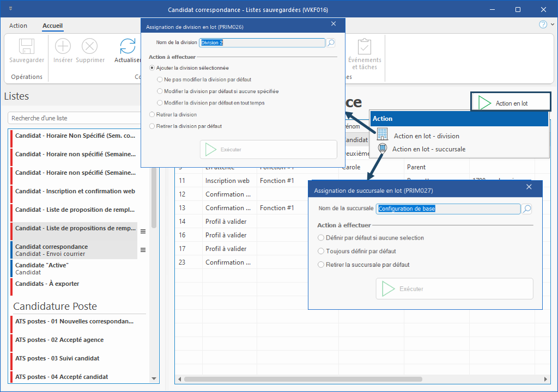This screenshot has height=392, width=558.
Task: Open Événements et tâches clipboard icon
Action: point(365,47)
